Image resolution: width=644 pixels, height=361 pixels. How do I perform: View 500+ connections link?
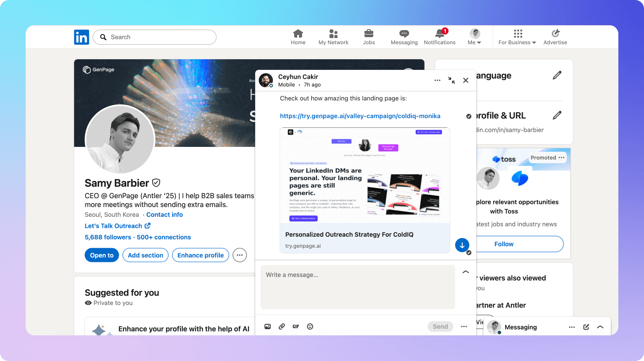pyautogui.click(x=164, y=237)
